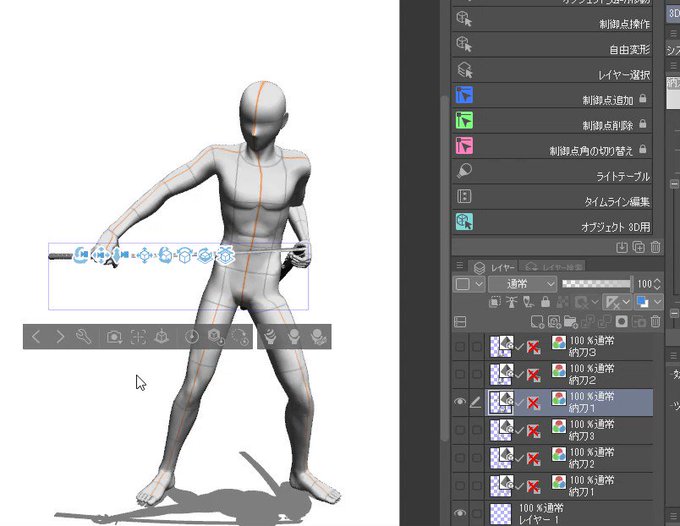
Task: Select the ライトテーブル sub tool
Action: point(552,172)
